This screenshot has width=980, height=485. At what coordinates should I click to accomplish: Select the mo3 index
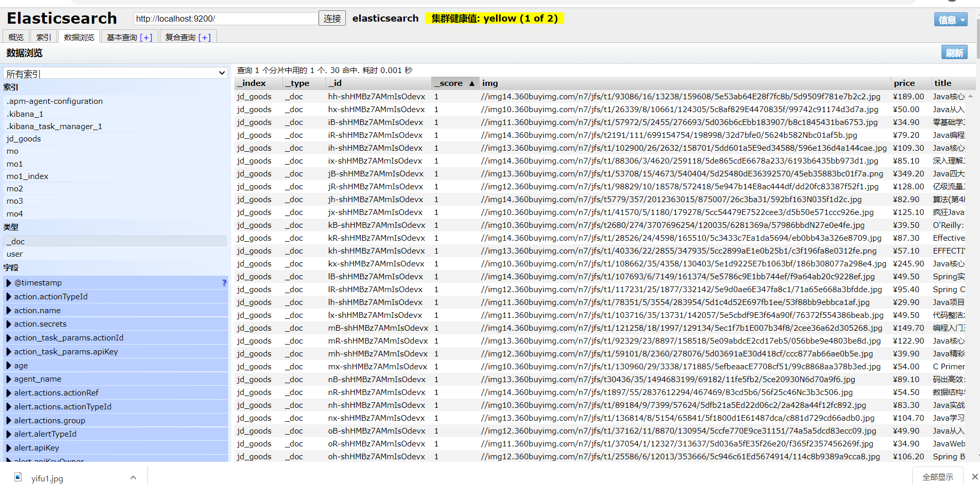(x=116, y=201)
